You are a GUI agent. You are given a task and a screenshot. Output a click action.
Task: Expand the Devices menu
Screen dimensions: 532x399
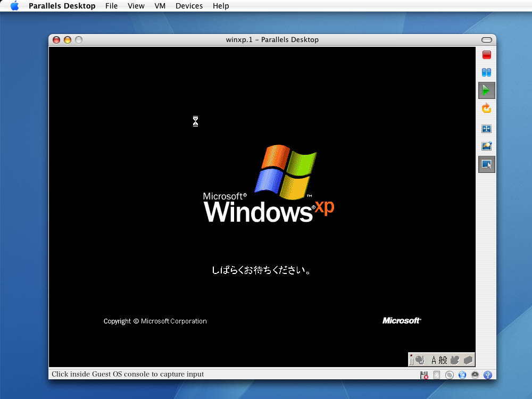point(189,6)
